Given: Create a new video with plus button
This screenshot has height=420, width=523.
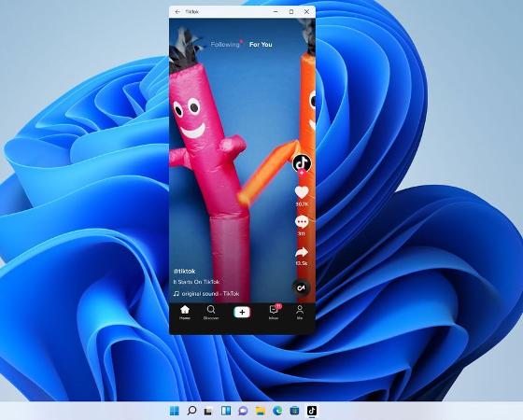Looking at the screenshot, I should point(242,313).
